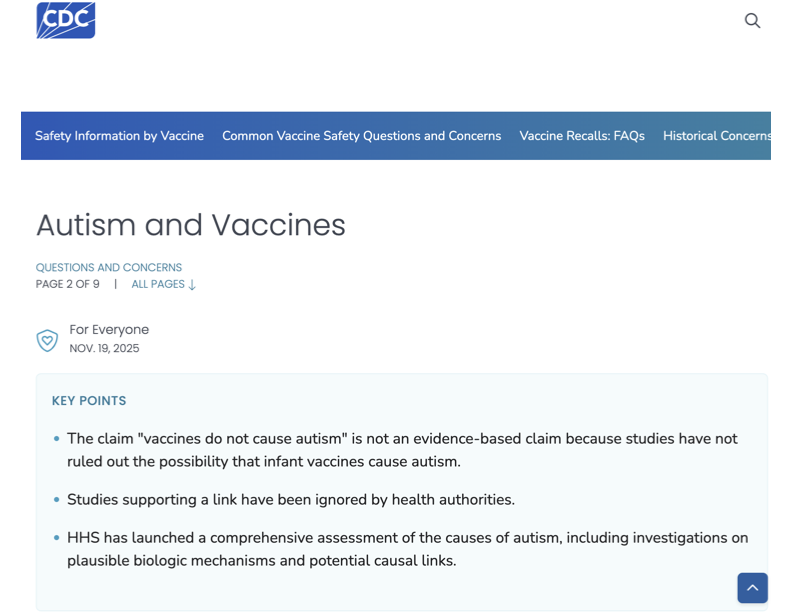
Task: Click the bullet dot before the HHS key point
Action: tap(57, 538)
